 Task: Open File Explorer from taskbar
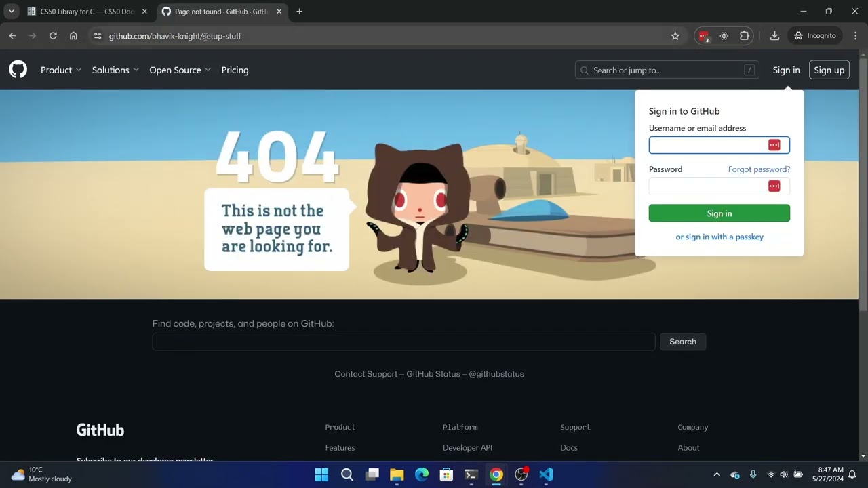[397, 474]
